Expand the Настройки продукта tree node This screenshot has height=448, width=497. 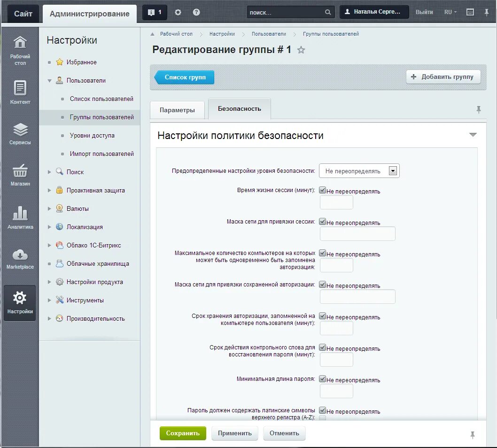pyautogui.click(x=49, y=282)
